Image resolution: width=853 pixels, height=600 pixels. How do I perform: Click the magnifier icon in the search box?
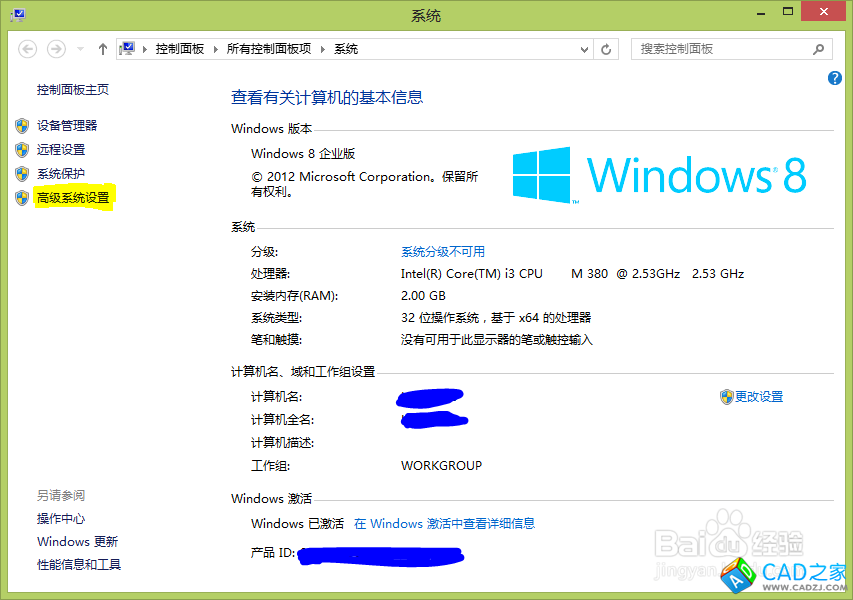[818, 49]
